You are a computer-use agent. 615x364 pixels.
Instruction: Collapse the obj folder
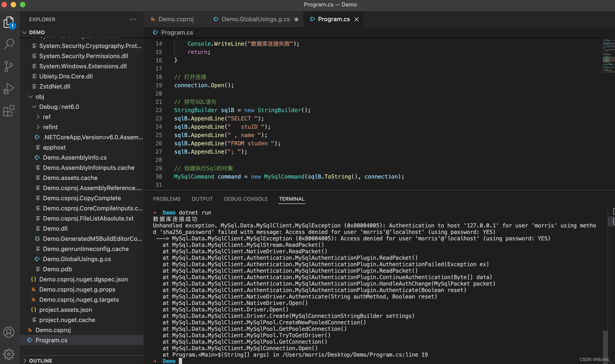(x=31, y=97)
